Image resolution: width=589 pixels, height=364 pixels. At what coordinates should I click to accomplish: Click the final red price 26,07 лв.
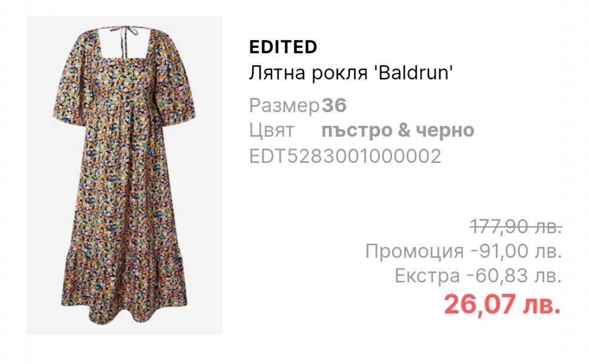point(502,304)
